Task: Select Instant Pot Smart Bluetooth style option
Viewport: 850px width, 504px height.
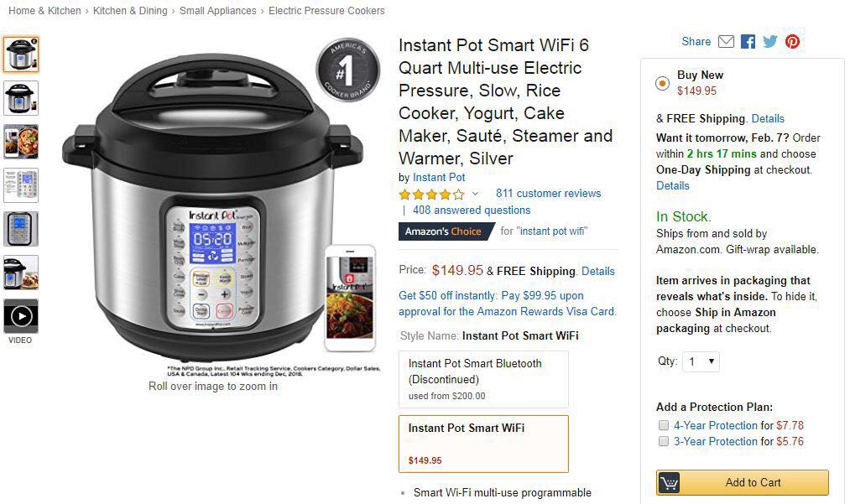Action: point(483,379)
